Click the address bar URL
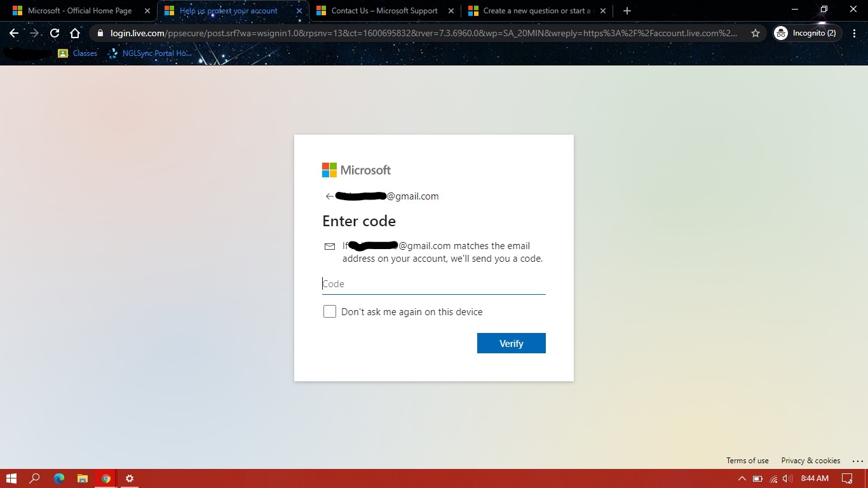The height and width of the screenshot is (488, 868). (x=424, y=33)
